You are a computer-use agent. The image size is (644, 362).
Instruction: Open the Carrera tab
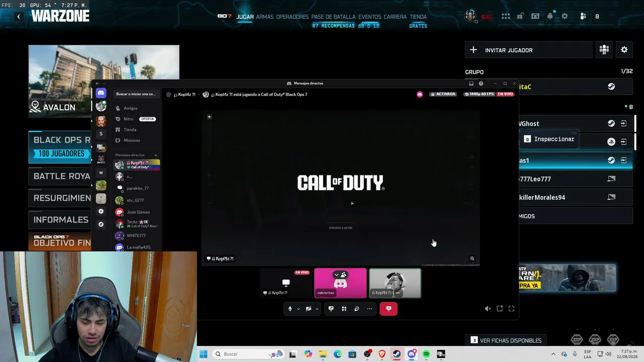pyautogui.click(x=395, y=17)
